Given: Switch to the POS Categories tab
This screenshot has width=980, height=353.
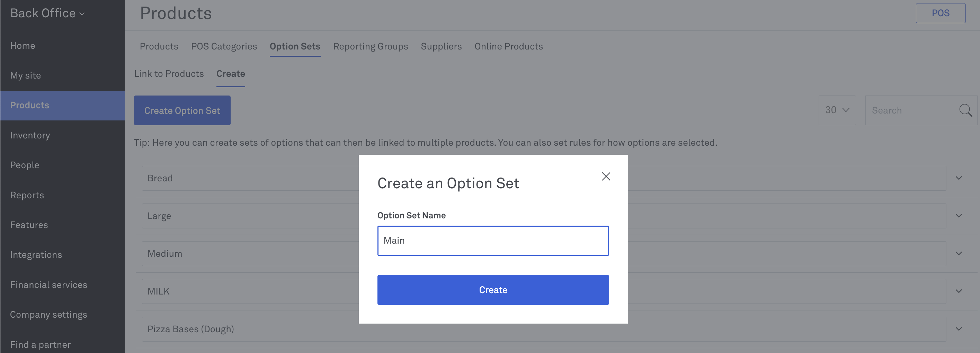Looking at the screenshot, I should (224, 46).
